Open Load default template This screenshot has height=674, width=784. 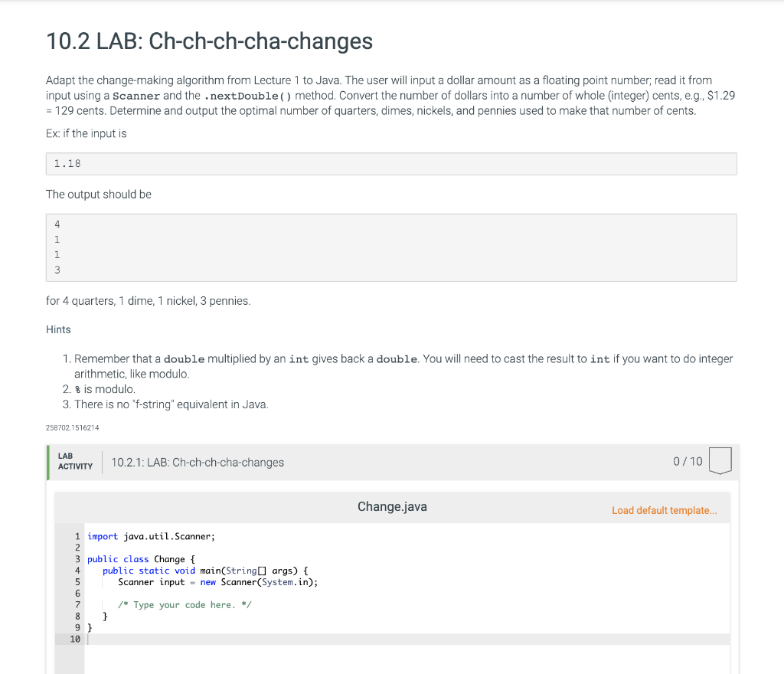pos(664,510)
